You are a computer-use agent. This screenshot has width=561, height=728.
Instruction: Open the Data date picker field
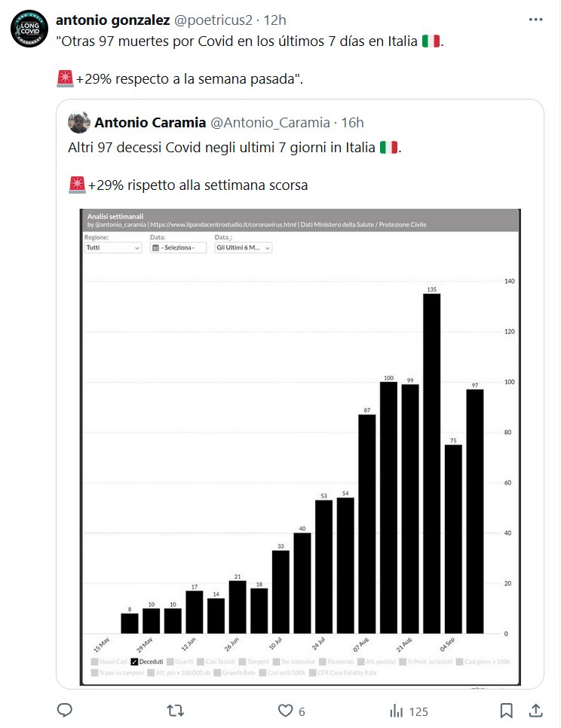tap(178, 247)
